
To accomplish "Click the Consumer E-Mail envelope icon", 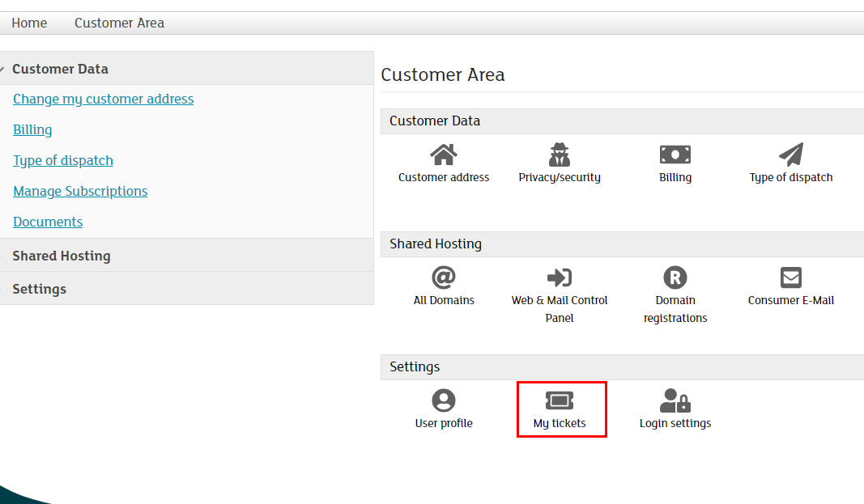I will pos(790,277).
